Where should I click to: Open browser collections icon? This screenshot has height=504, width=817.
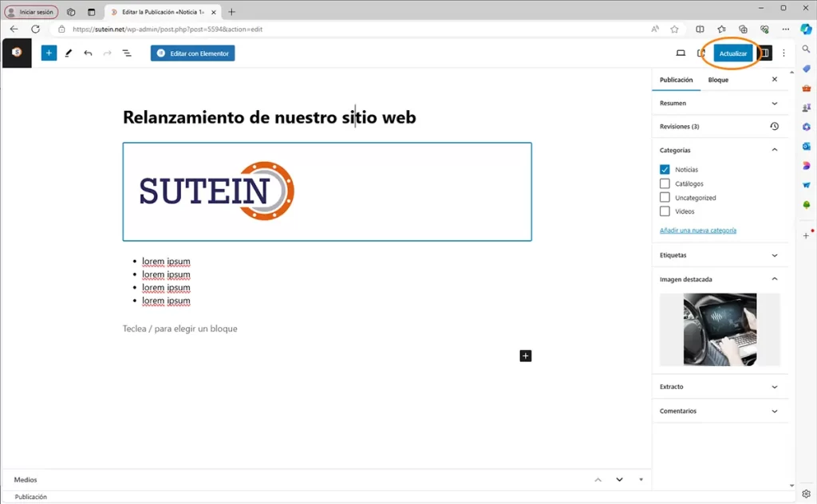pyautogui.click(x=743, y=30)
